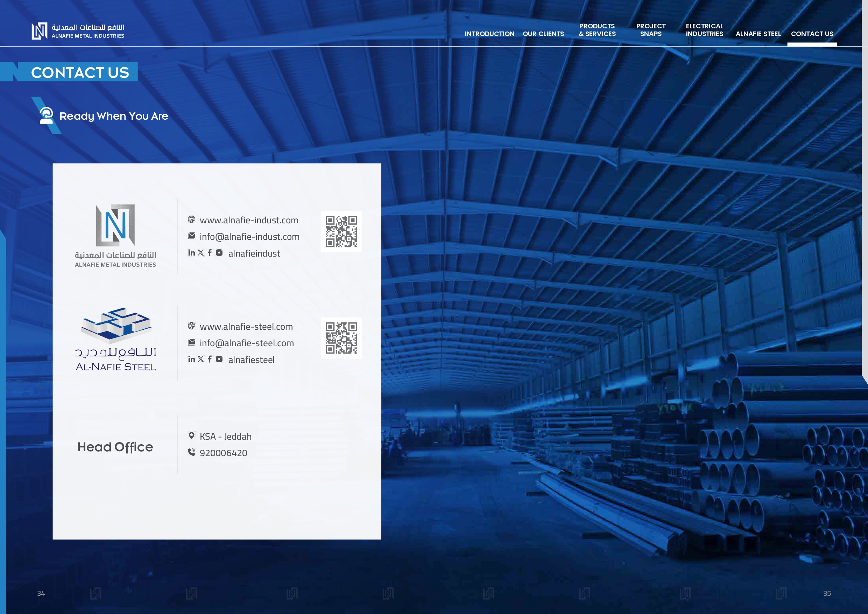Click the Instagram icon beside alnafiesteel
Image resolution: width=868 pixels, height=614 pixels.
click(x=219, y=359)
